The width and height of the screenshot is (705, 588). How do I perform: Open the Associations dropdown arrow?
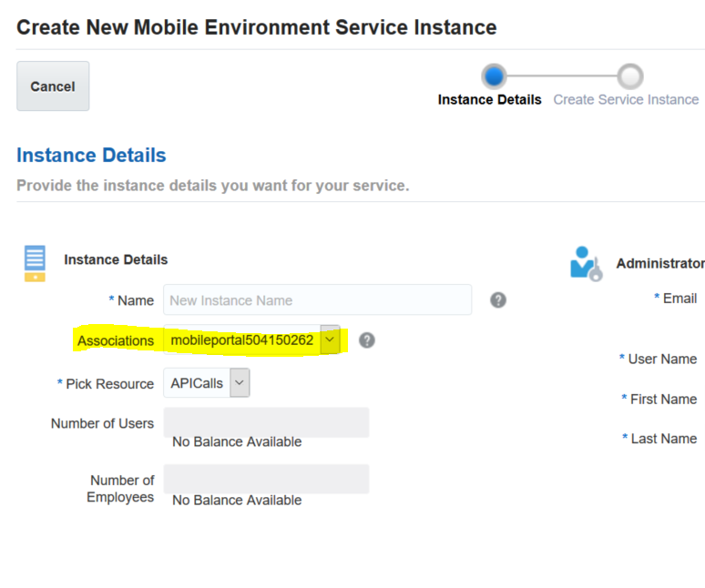[x=331, y=340]
